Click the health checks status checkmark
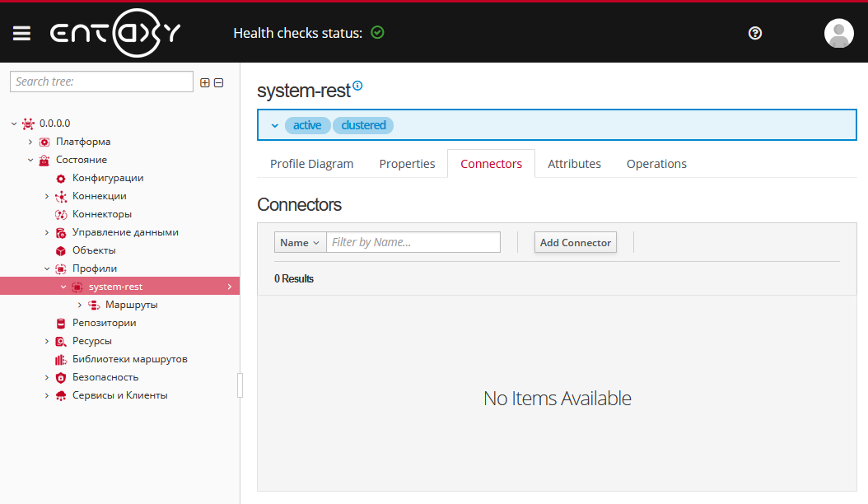The image size is (868, 504). point(378,32)
